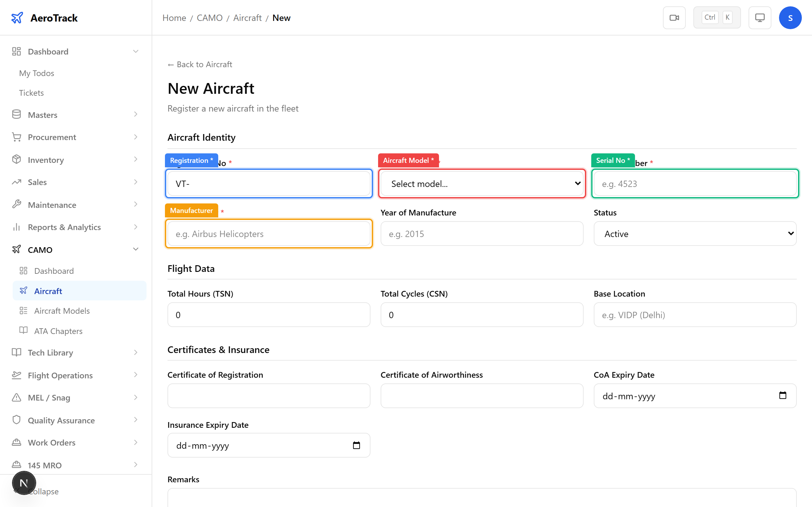The width and height of the screenshot is (812, 507).
Task: Expand the Flight Operations menu
Action: point(60,375)
